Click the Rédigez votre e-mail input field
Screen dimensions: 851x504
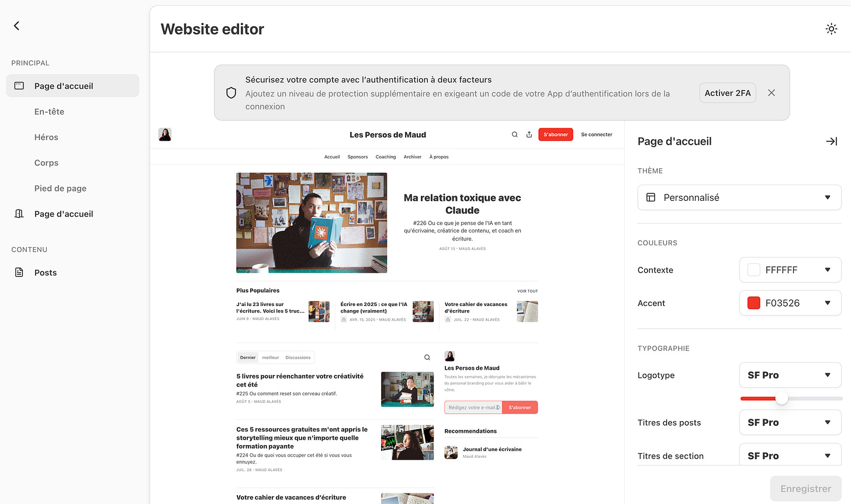point(473,408)
